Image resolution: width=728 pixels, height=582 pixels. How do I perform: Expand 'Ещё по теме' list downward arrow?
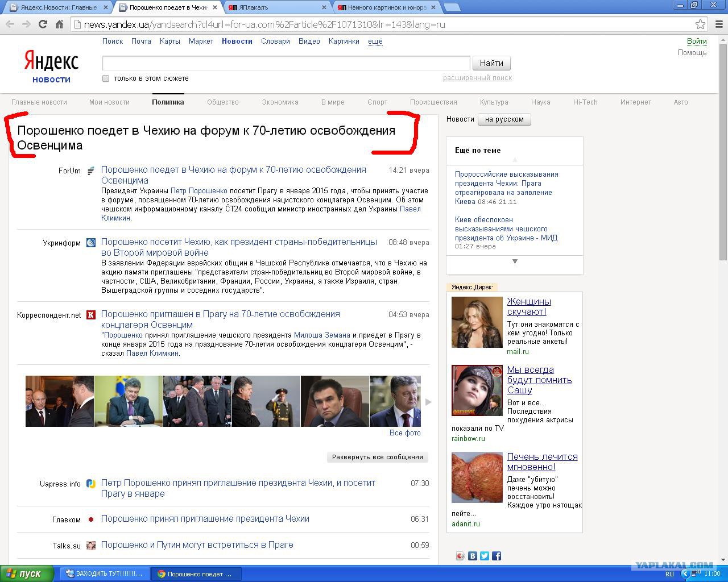coord(515,262)
